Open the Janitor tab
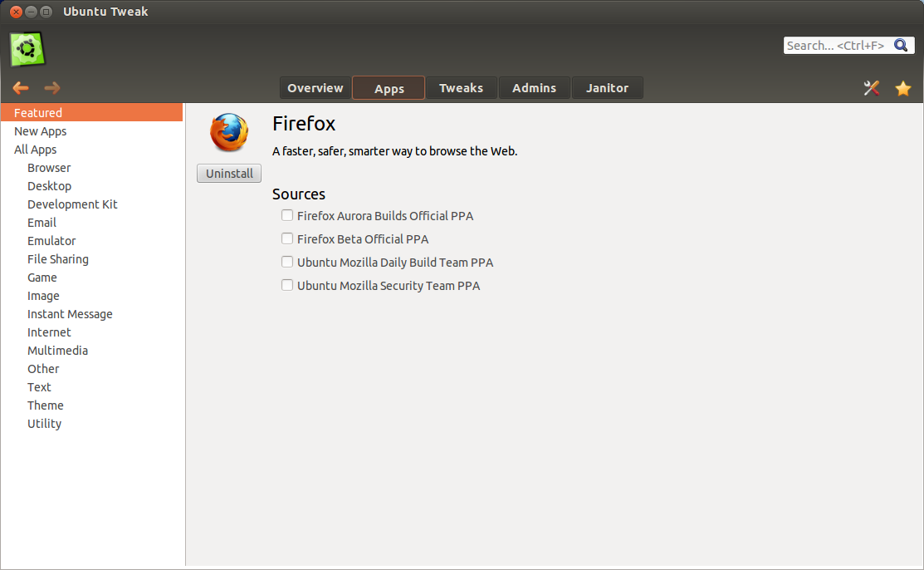Image resolution: width=924 pixels, height=570 pixels. pyautogui.click(x=608, y=88)
